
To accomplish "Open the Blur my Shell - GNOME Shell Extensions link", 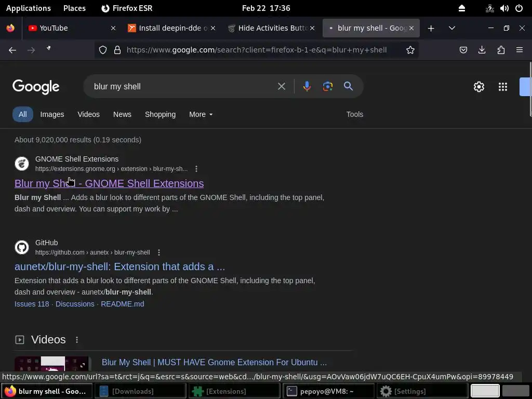I will pyautogui.click(x=109, y=183).
